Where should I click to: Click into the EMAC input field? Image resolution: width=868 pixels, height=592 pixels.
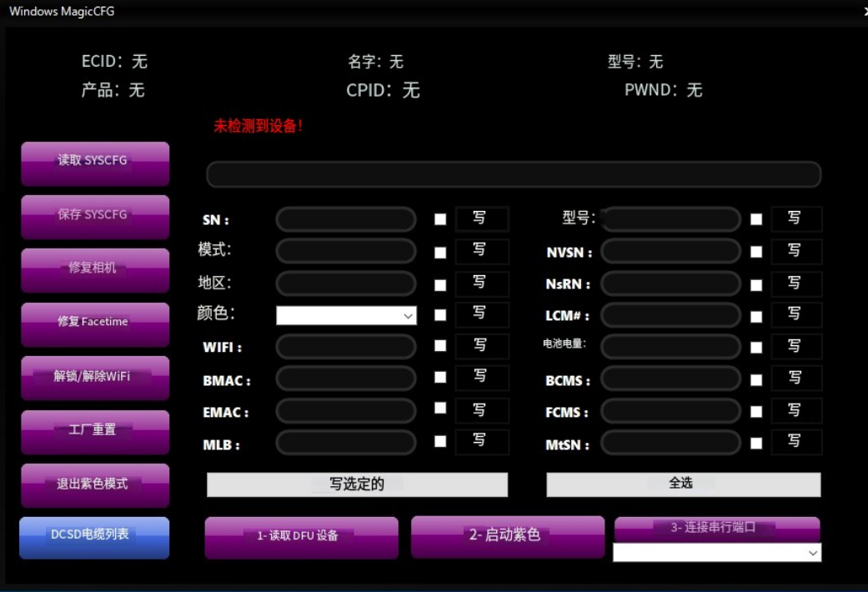pyautogui.click(x=345, y=411)
